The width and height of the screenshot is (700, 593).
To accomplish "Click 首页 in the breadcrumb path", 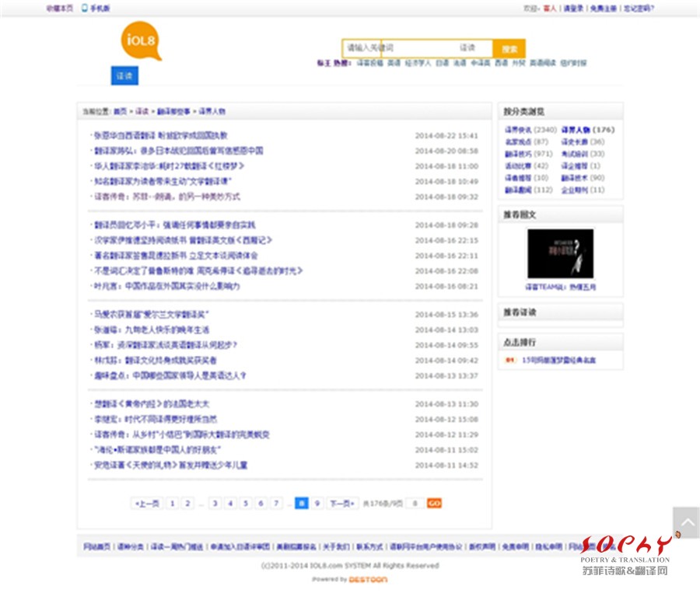I will pos(120,111).
